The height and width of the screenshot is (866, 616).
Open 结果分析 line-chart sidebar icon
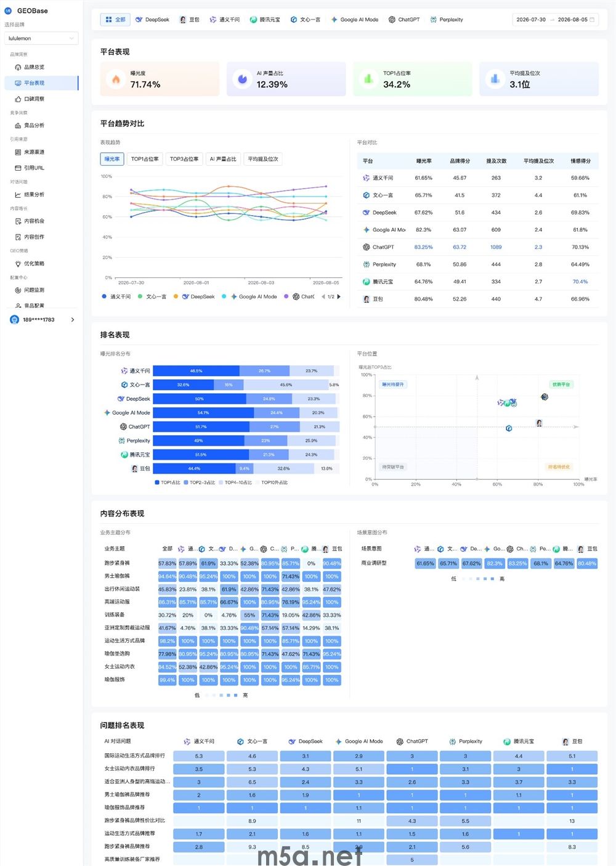click(x=18, y=194)
